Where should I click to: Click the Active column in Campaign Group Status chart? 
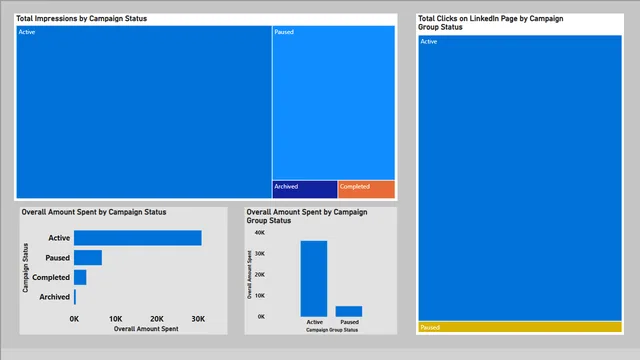coord(314,279)
